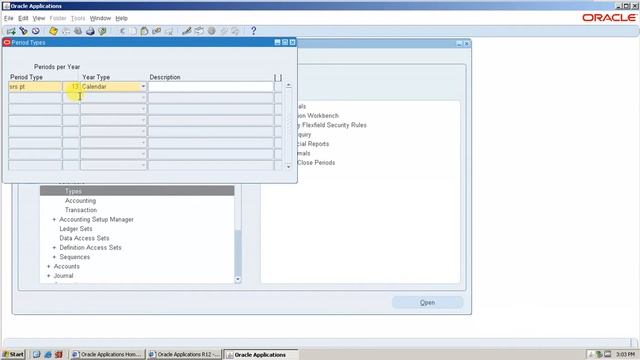This screenshot has width=640, height=360.
Task: Expand the Journal tree node
Action: click(49, 276)
